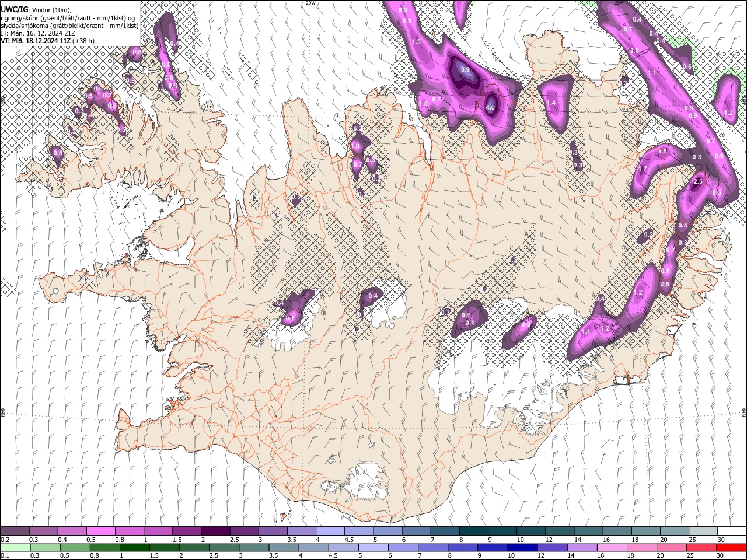Screen dimensions: 747x560
Task: Click the "4.0" snowfall value on map
Action: pos(490,107)
